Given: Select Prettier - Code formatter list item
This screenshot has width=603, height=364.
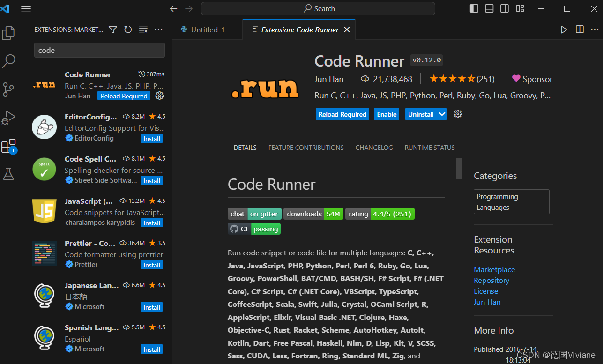Looking at the screenshot, I should pos(97,254).
